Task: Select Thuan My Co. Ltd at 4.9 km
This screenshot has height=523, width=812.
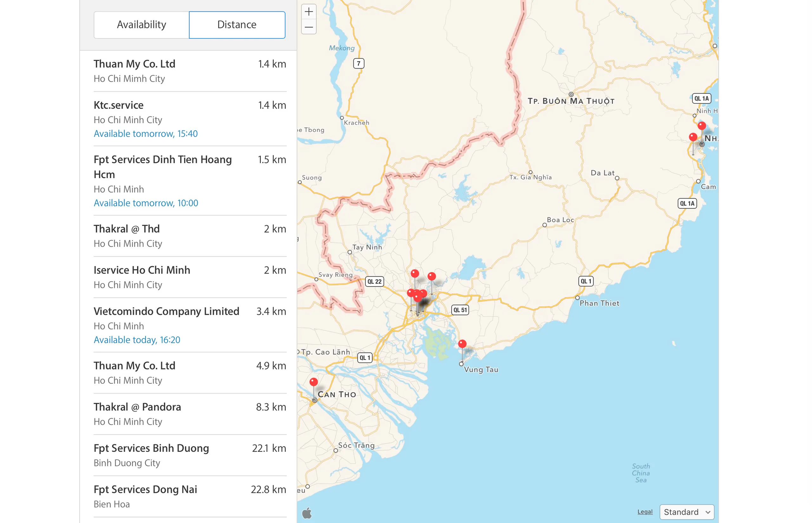Action: pyautogui.click(x=190, y=373)
